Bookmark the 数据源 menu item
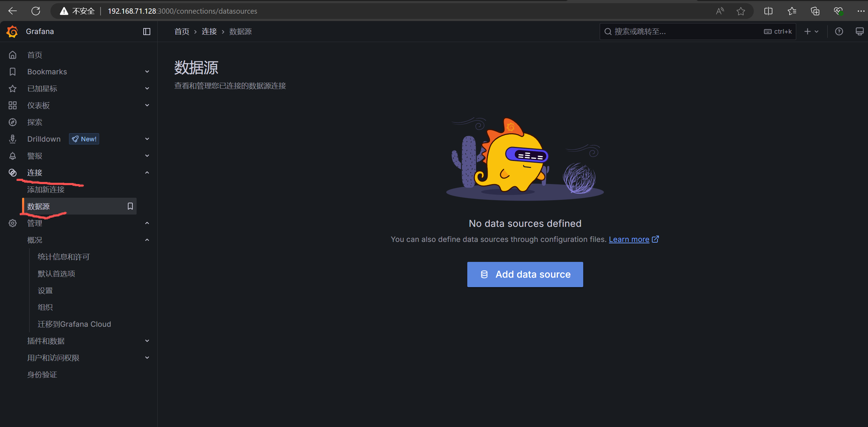The width and height of the screenshot is (868, 427). pos(130,206)
